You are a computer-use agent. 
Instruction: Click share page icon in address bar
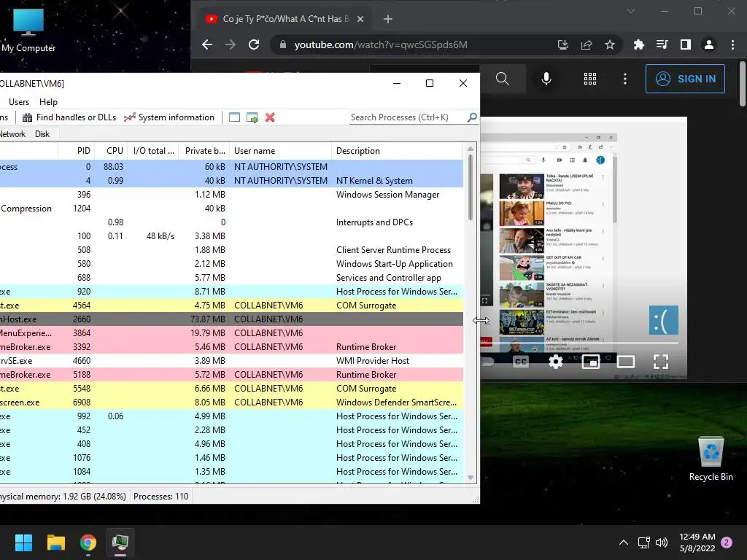587,44
